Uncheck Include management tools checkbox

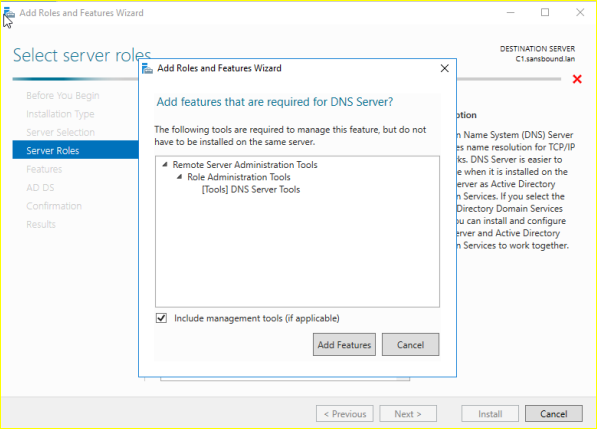click(161, 318)
